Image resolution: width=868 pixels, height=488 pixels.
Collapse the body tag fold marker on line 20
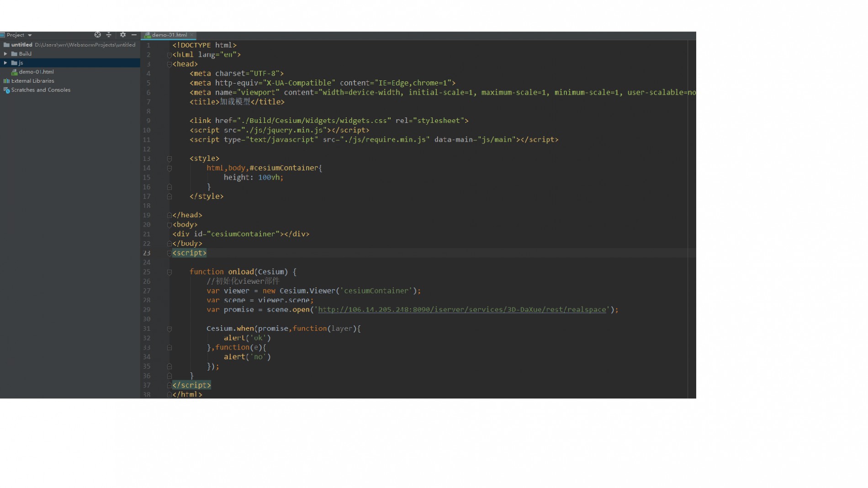169,225
